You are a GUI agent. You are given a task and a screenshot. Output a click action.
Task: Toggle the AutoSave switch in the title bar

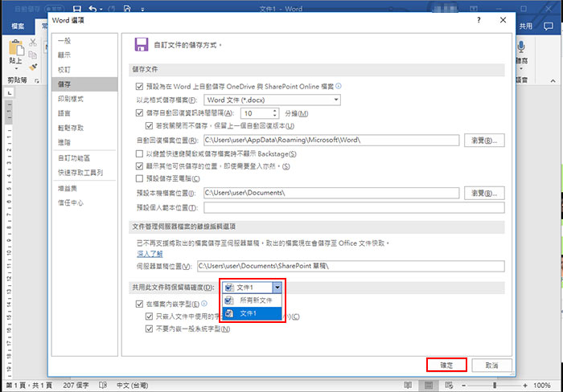click(54, 9)
